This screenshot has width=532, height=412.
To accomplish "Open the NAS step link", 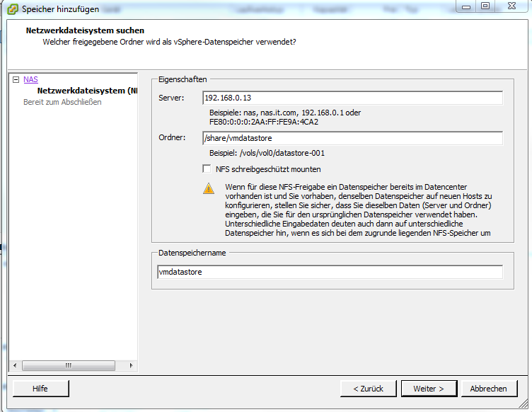I will coord(30,80).
